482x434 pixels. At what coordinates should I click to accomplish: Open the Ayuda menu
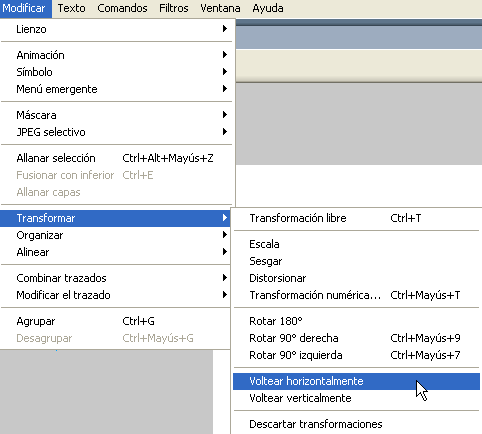(x=268, y=8)
